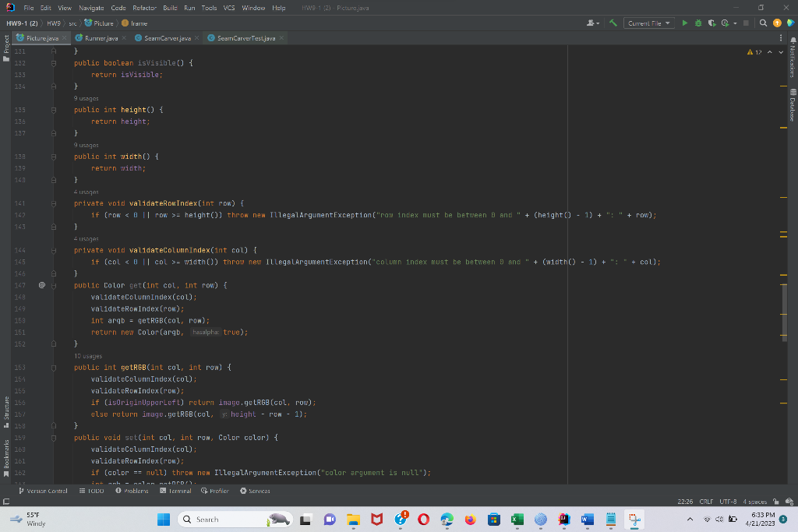
Task: Collapse the width() method fold at line 138
Action: [x=54, y=157]
